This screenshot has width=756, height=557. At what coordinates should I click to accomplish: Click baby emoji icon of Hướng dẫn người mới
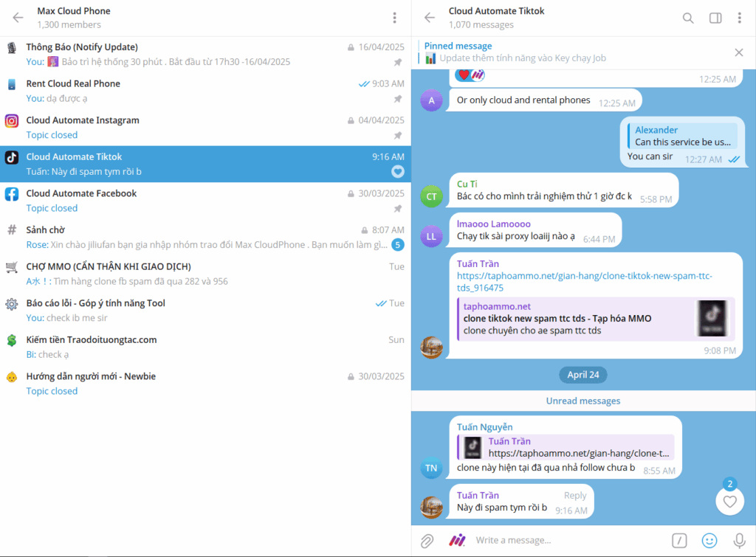(12, 377)
